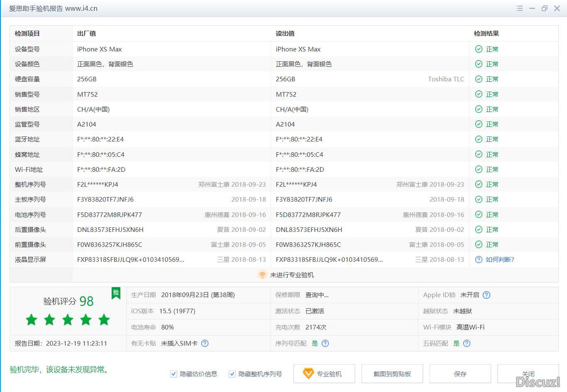The width and height of the screenshot is (567, 392).
Task: Click the 未进行专业验机 text
Action: coord(292,275)
